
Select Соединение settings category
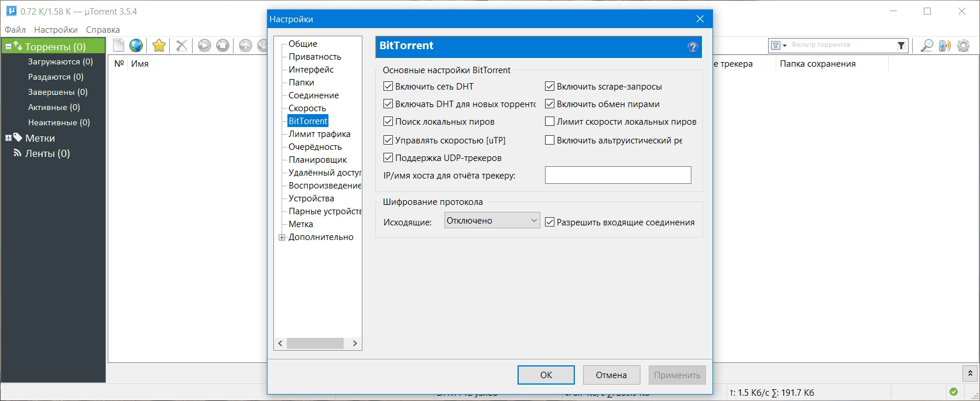point(313,95)
